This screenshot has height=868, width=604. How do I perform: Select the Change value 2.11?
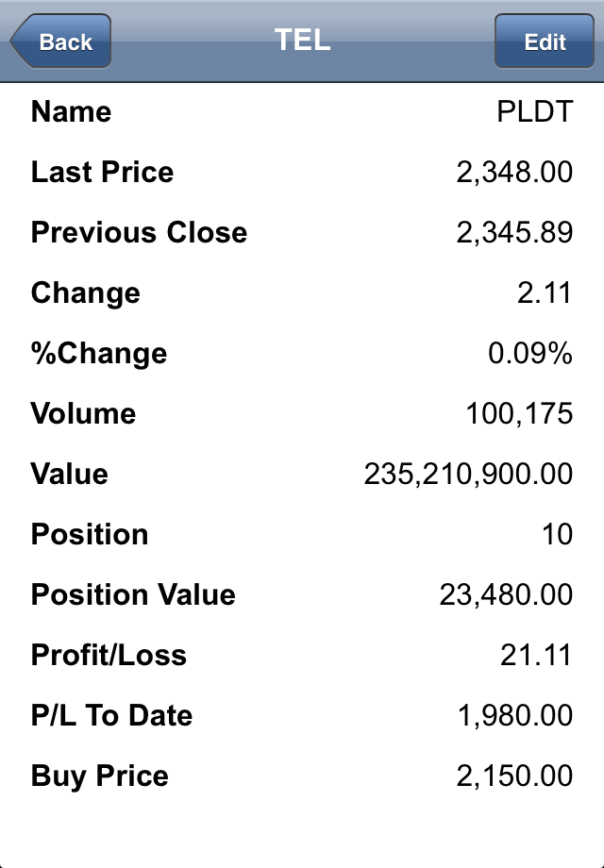click(x=545, y=292)
